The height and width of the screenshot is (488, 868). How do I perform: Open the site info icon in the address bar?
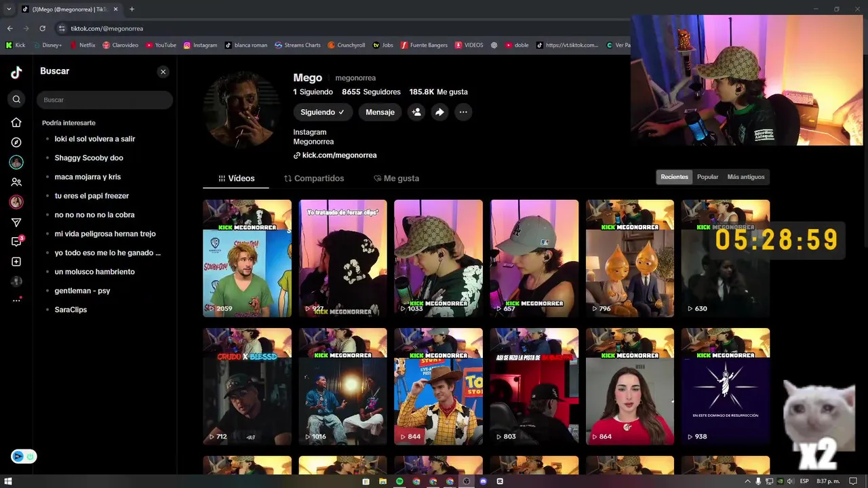[62, 28]
